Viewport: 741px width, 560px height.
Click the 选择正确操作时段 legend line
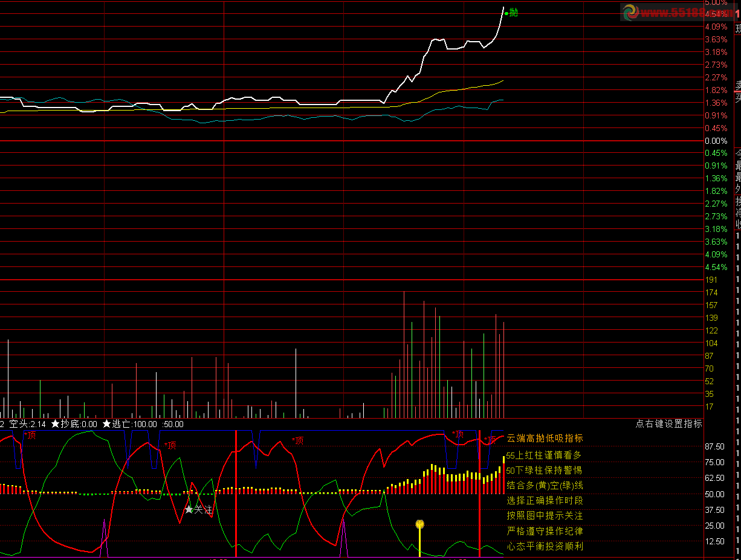tap(545, 501)
